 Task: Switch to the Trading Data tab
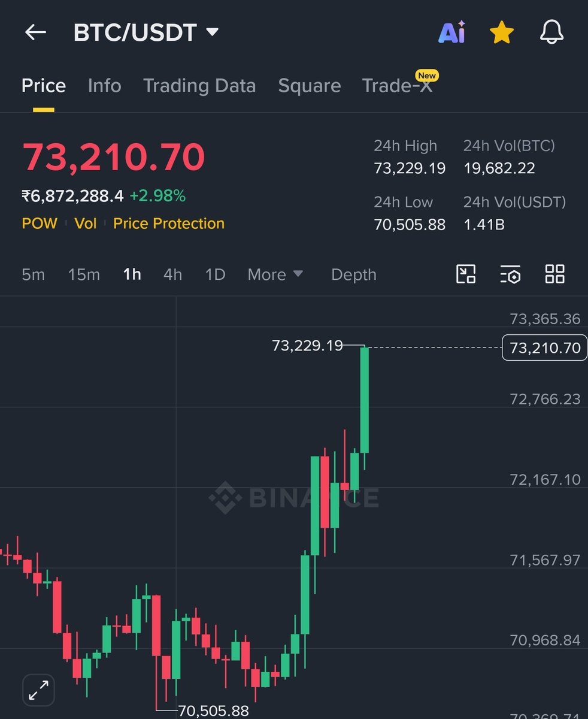click(199, 86)
